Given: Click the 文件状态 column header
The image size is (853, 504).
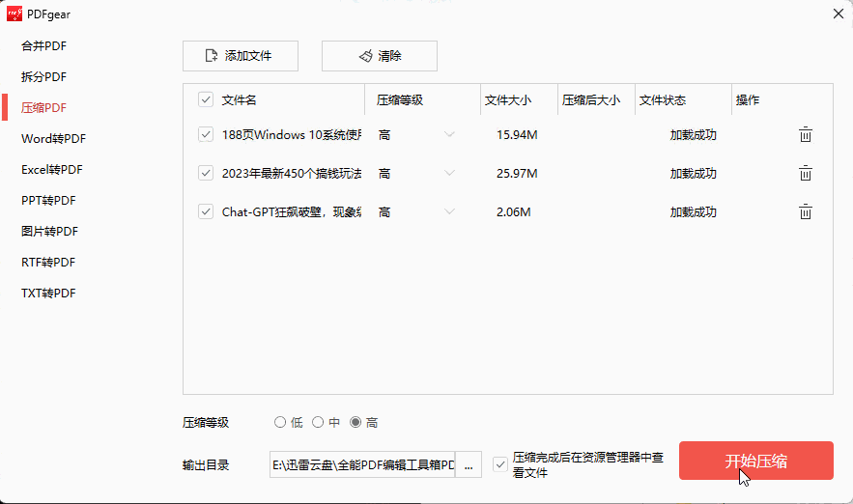Looking at the screenshot, I should [663, 100].
